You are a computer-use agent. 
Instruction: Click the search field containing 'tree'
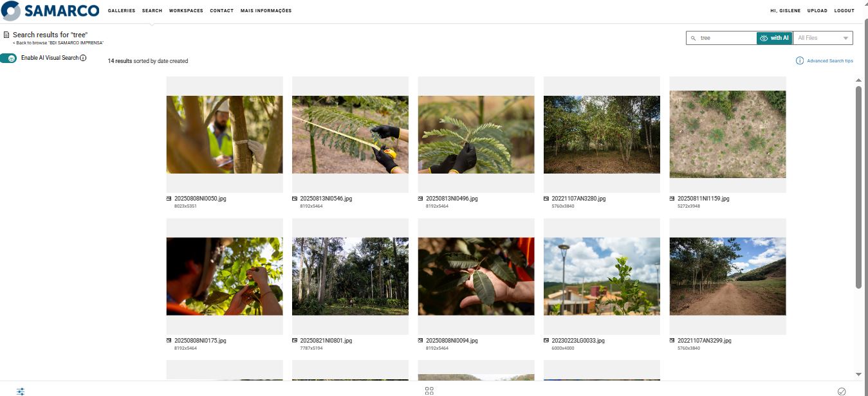tap(727, 38)
